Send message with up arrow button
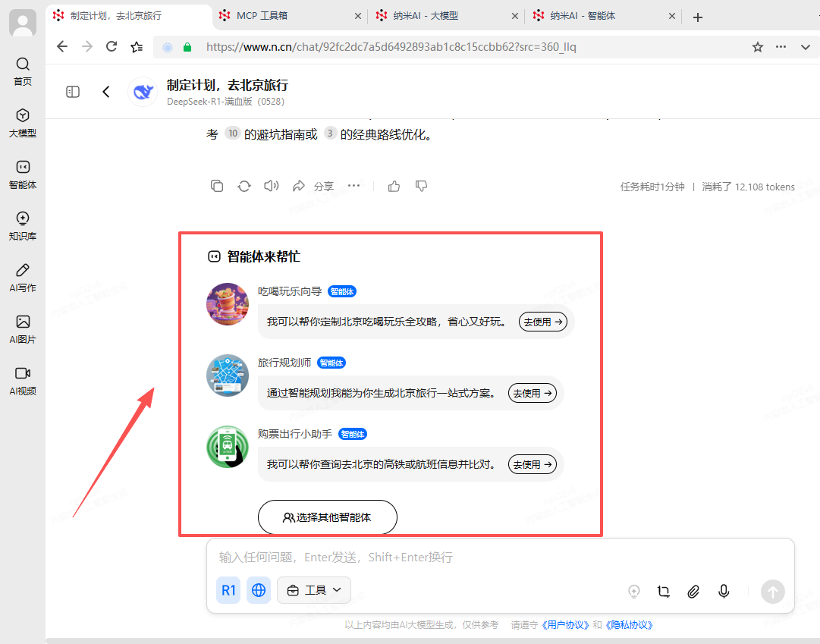Image resolution: width=820 pixels, height=644 pixels. (772, 592)
